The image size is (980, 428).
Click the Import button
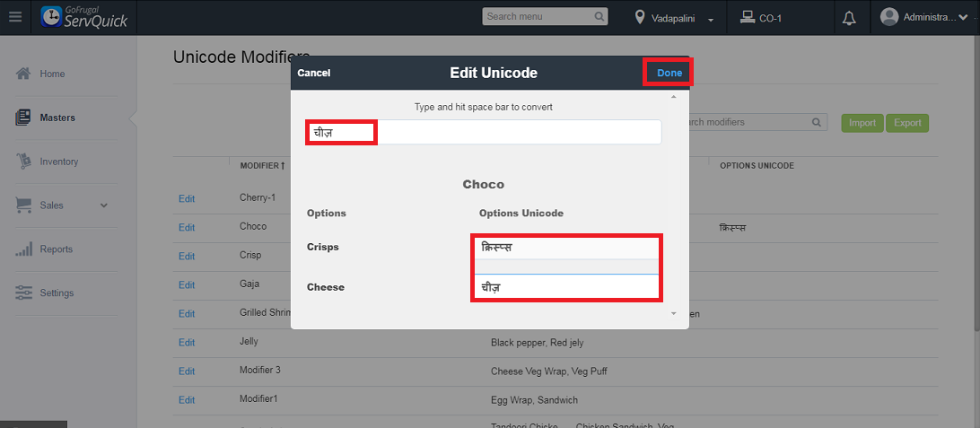[x=862, y=123]
